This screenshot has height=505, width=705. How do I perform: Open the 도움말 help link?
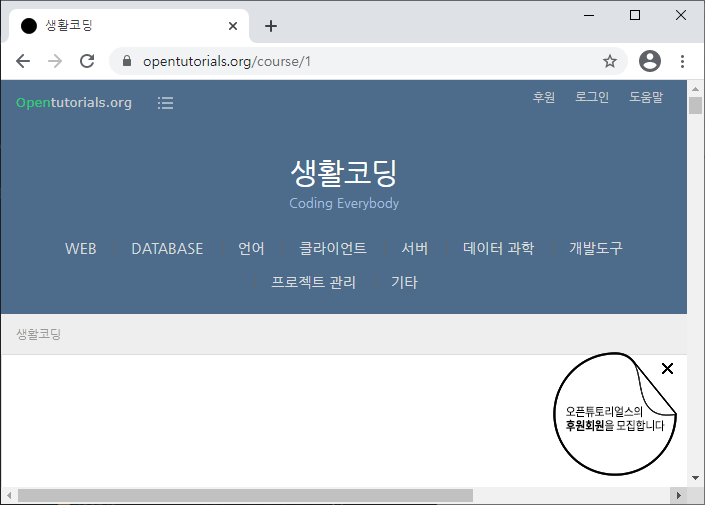(646, 97)
